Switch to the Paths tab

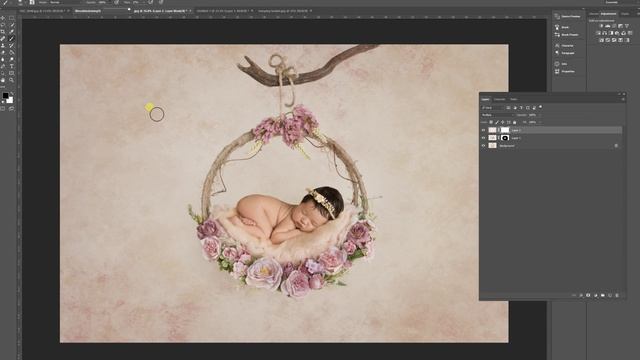coord(513,99)
